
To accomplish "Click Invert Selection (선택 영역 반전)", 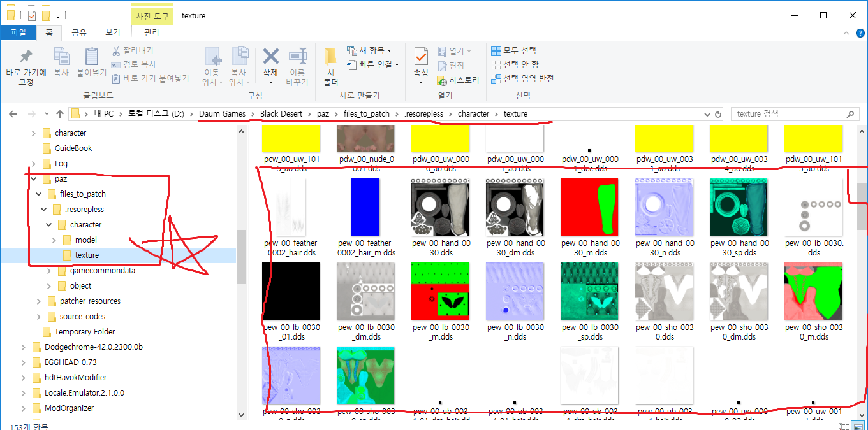I will coord(496,78).
